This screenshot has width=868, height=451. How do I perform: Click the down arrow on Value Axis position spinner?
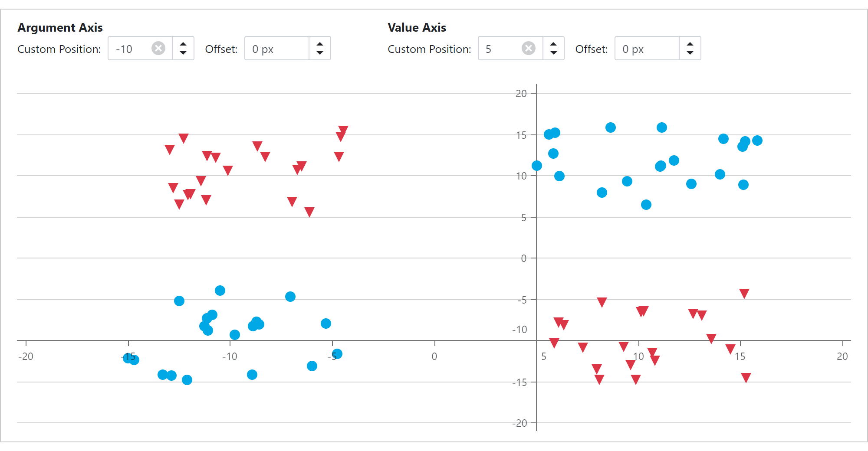554,54
